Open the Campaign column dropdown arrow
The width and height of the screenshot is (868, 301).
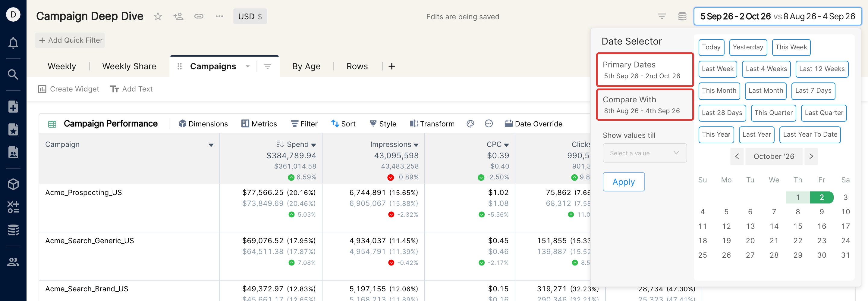211,145
